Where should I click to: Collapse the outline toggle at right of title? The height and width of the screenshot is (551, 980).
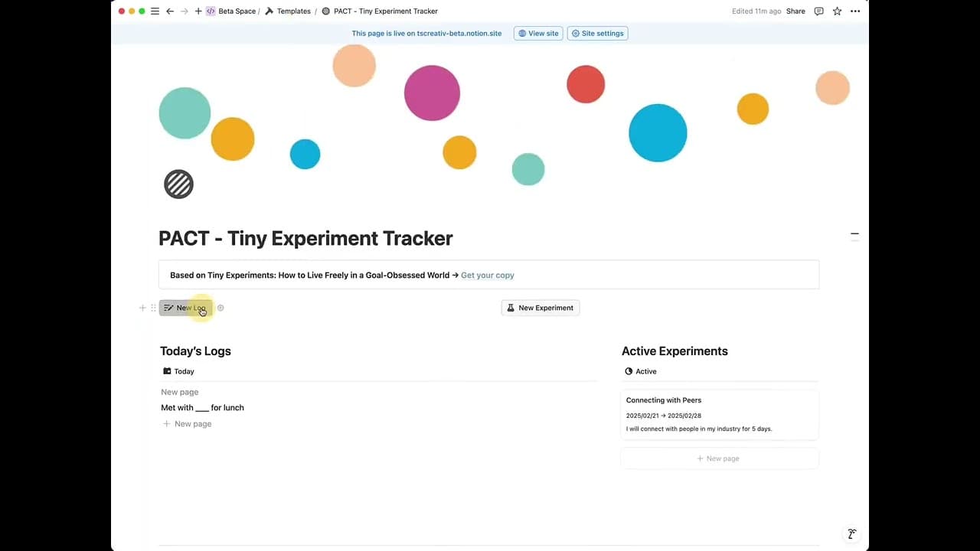pyautogui.click(x=854, y=234)
